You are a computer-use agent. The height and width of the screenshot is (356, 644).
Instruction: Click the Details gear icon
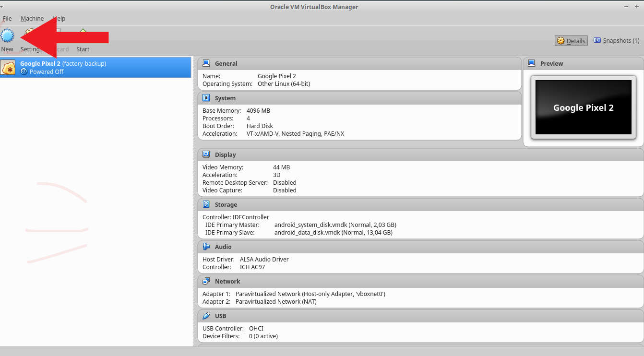point(561,41)
